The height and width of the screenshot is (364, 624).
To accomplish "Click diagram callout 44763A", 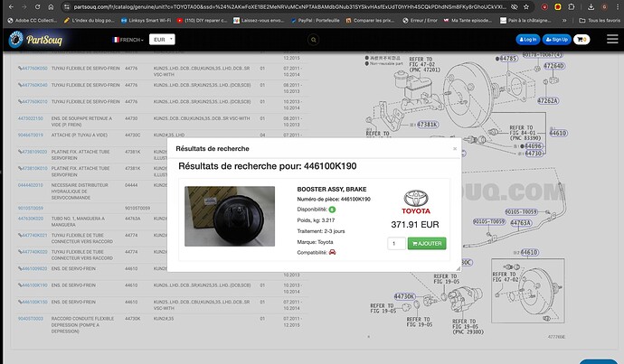I will 521,223.
